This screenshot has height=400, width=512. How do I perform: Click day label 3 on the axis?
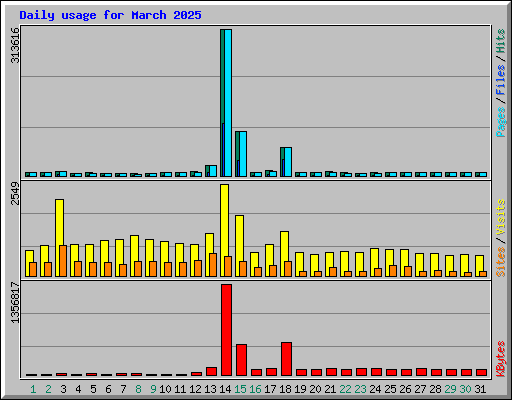coord(63,389)
